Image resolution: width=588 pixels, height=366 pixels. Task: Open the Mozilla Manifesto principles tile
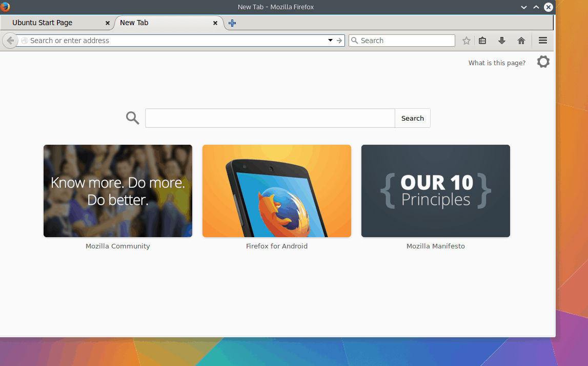[x=436, y=191]
